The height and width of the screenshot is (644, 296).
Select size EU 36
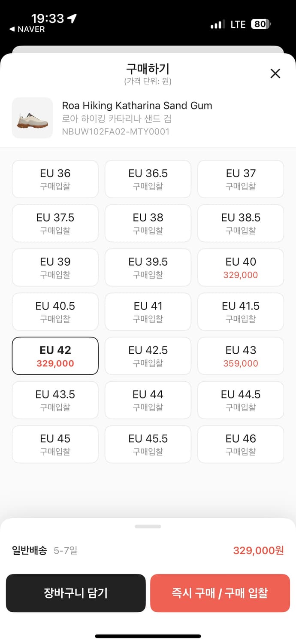tap(55, 179)
